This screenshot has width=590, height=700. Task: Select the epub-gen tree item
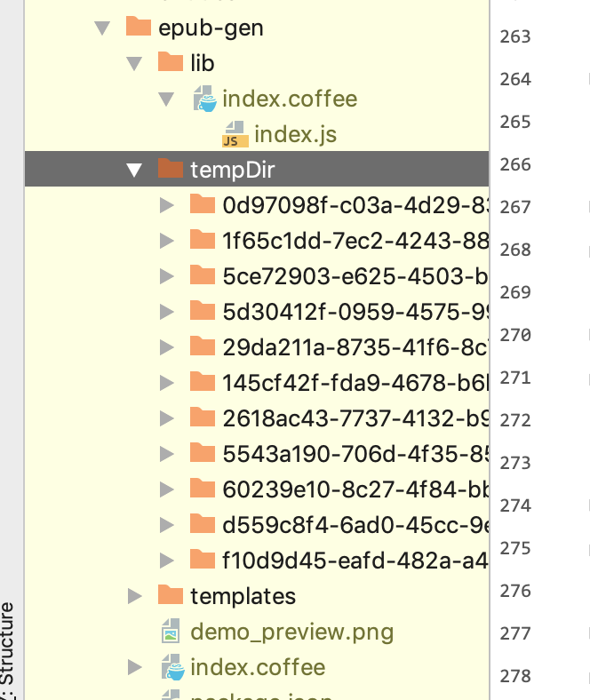tap(211, 28)
